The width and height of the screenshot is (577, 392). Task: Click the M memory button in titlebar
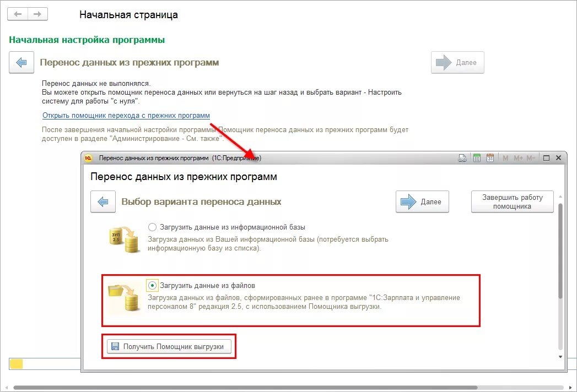pyautogui.click(x=505, y=158)
